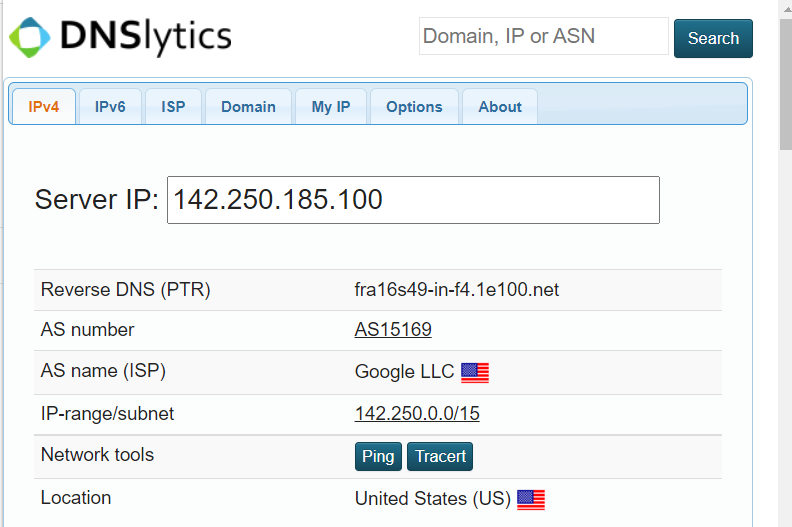Image resolution: width=792 pixels, height=527 pixels.
Task: Click the Location label
Action: (76, 498)
